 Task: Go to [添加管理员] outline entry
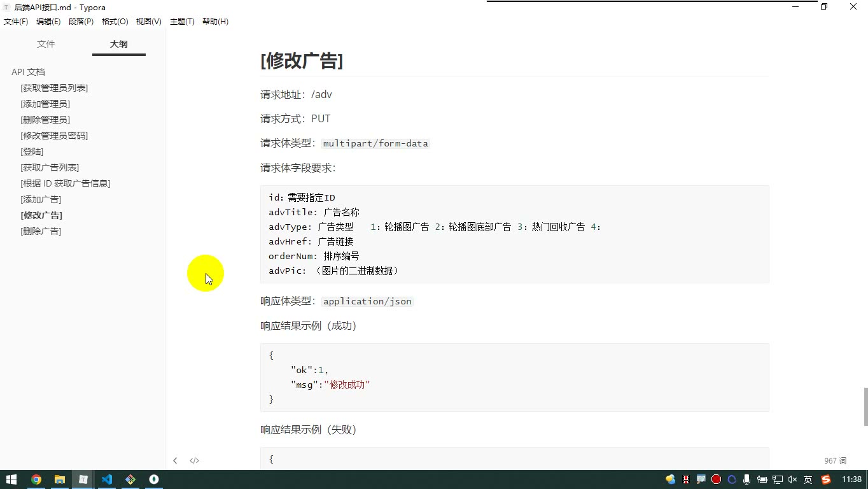click(45, 104)
